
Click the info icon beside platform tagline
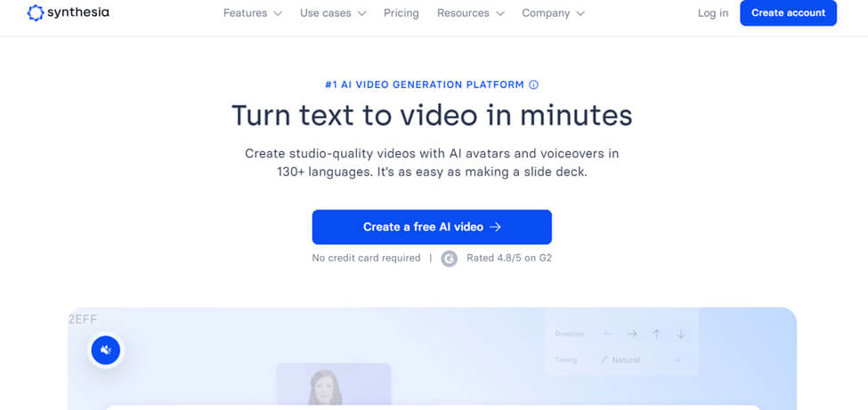click(534, 85)
